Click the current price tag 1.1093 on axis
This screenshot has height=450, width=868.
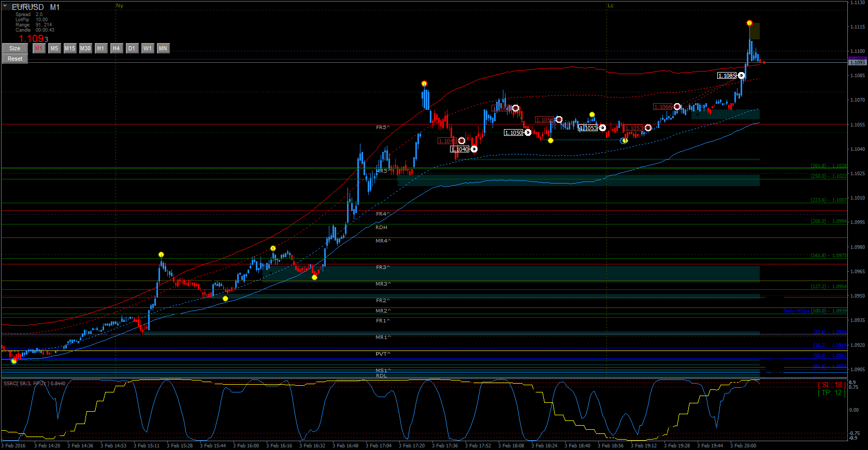click(x=857, y=62)
